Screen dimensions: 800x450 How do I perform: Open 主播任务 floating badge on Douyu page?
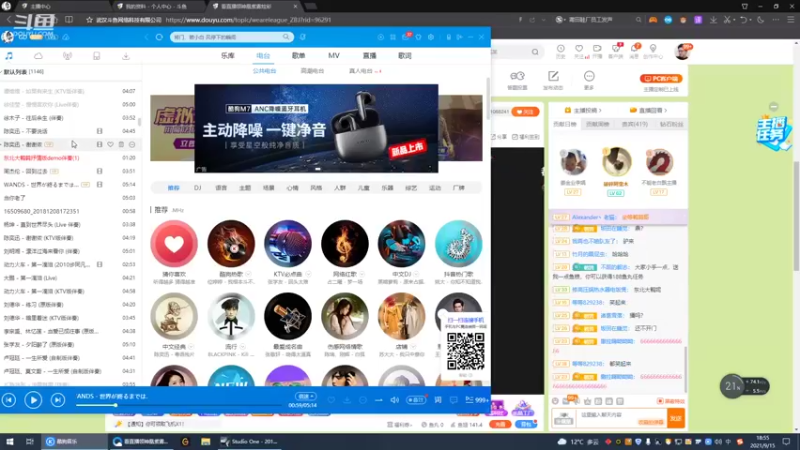(x=773, y=132)
